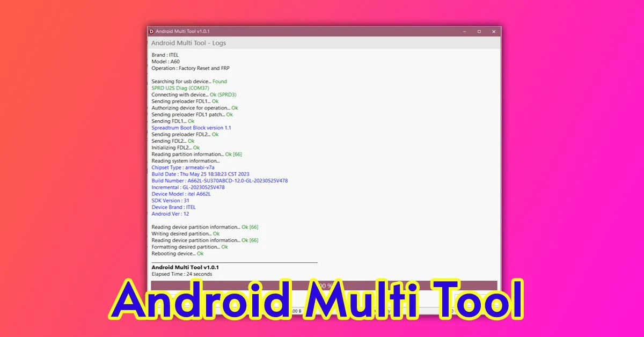Click the 100 % progress bar
The image size is (644, 337).
point(324,285)
